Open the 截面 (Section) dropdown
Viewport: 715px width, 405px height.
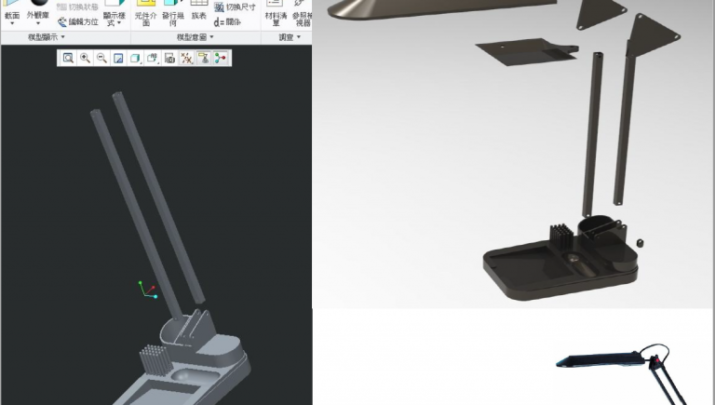(12, 17)
